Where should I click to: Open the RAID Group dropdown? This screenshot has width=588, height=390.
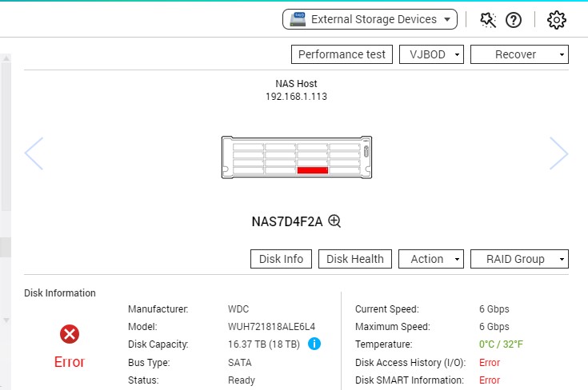(519, 259)
